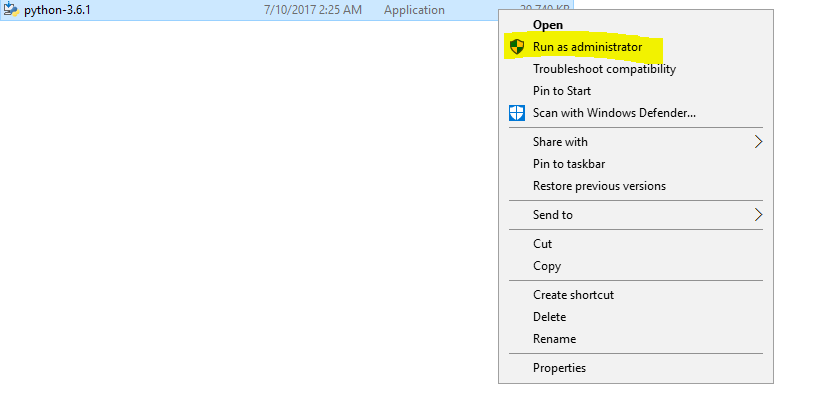Select Copy in the context menu
Screen dimensions: 830x402
(547, 266)
